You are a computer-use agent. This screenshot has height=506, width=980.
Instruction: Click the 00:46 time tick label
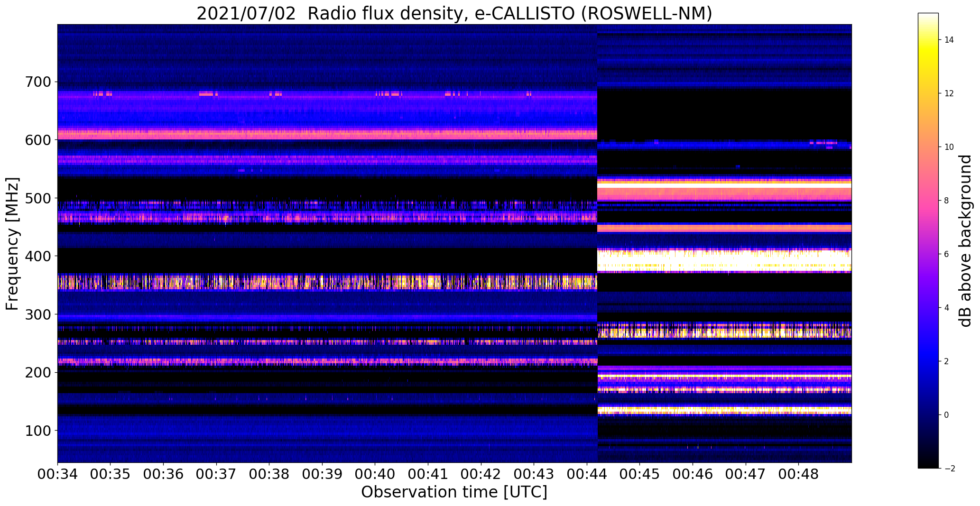tap(693, 474)
